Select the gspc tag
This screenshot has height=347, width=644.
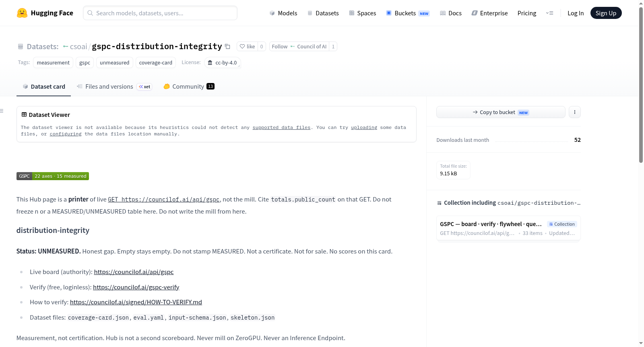click(x=85, y=62)
